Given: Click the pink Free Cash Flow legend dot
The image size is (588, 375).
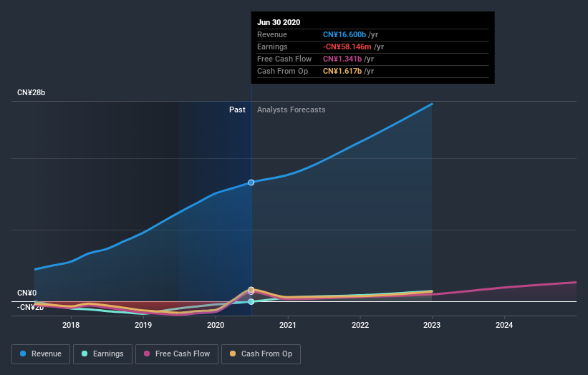Looking at the screenshot, I should 147,354.
